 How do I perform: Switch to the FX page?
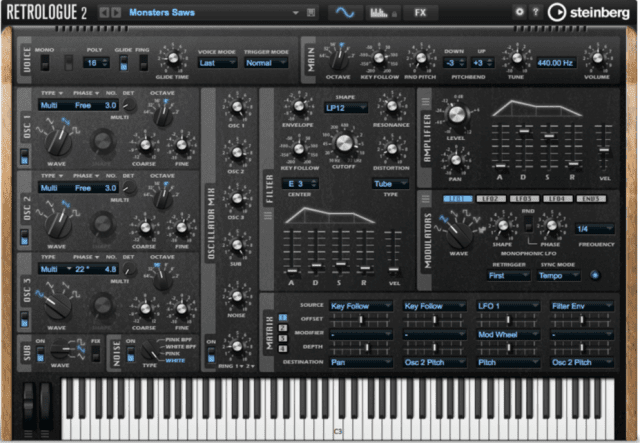pyautogui.click(x=420, y=13)
